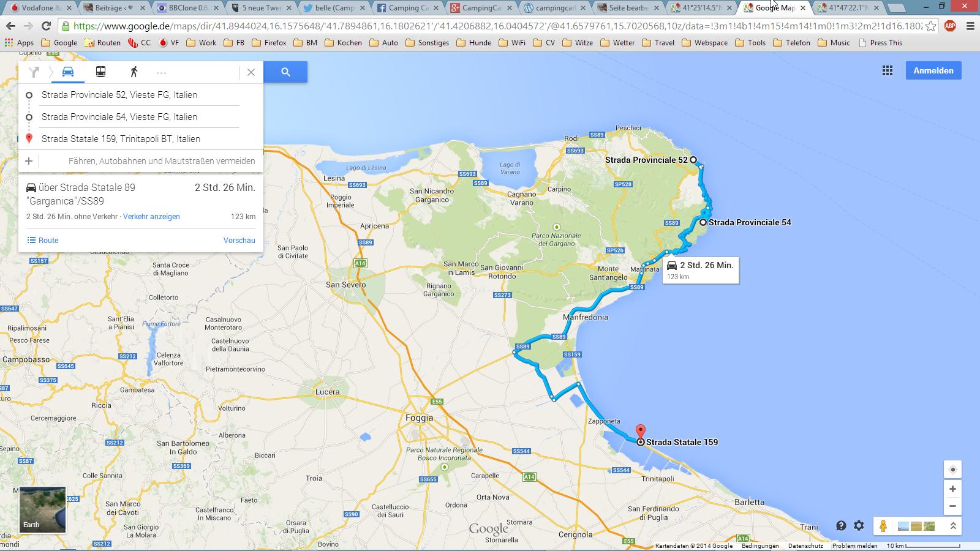Switch to the 5 neue Tweets tab
Image resolution: width=980 pixels, height=551 pixels.
point(262,8)
